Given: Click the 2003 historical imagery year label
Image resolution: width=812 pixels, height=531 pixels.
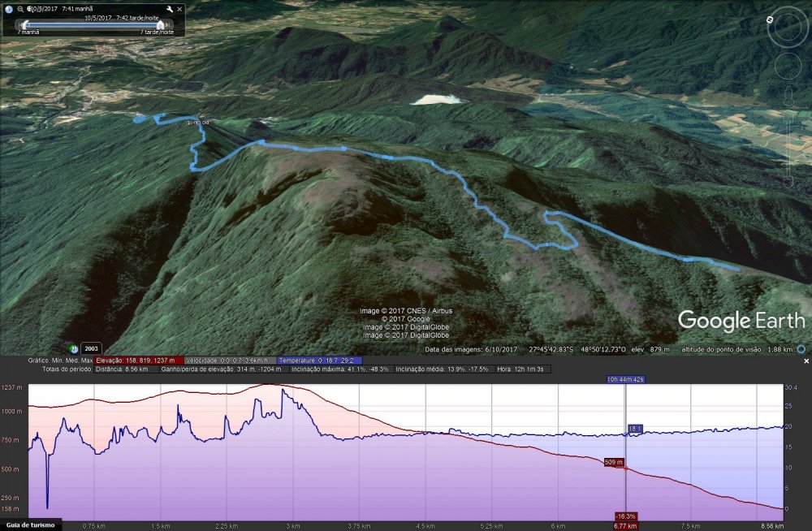Looking at the screenshot, I should pos(91,348).
